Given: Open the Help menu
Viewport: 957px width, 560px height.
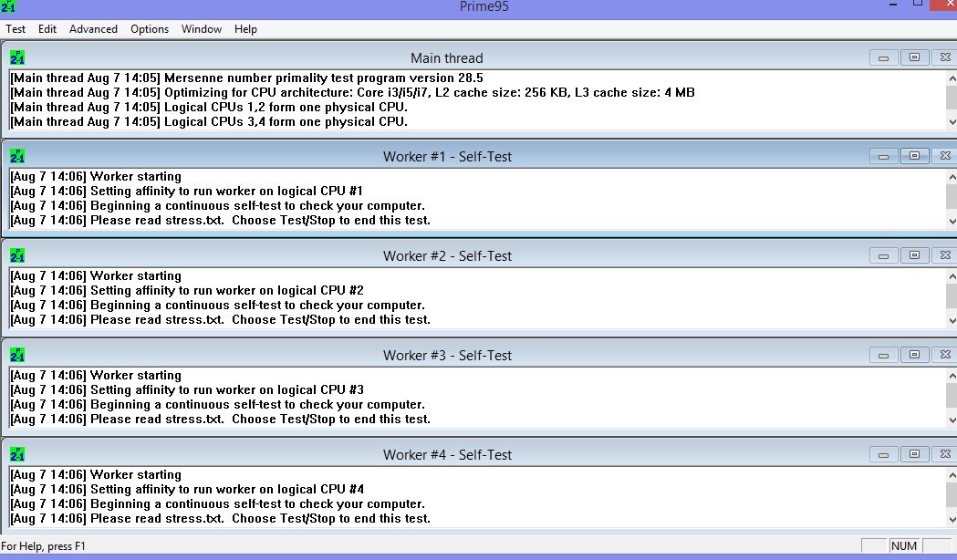Looking at the screenshot, I should tap(245, 29).
